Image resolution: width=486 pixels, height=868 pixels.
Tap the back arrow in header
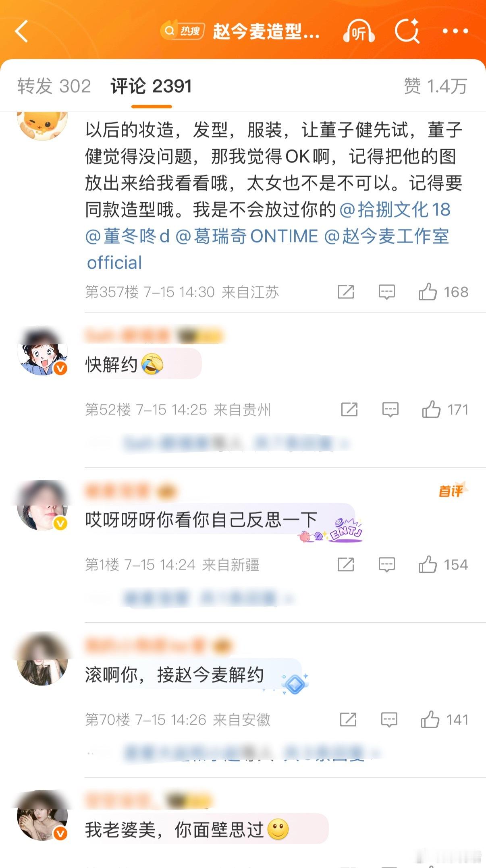(x=22, y=31)
